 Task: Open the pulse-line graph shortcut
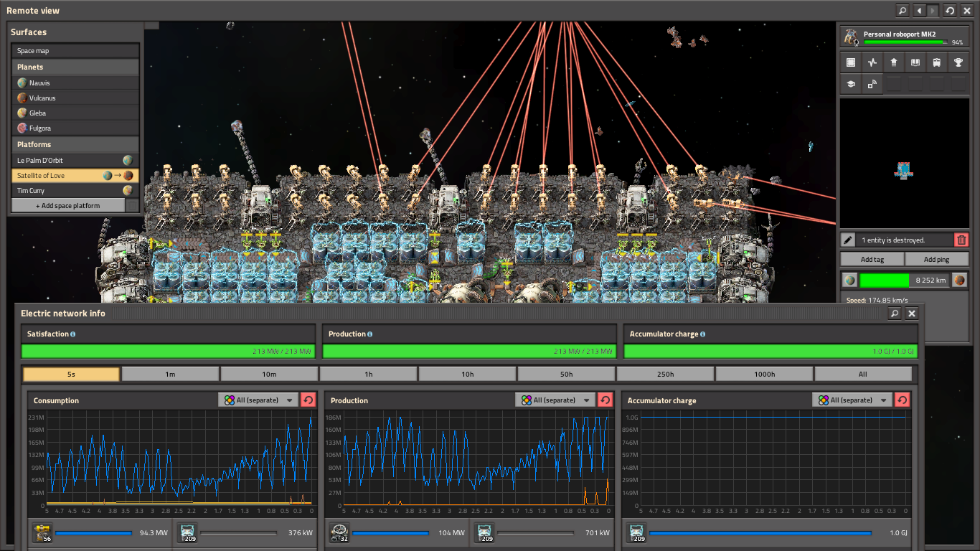[872, 62]
